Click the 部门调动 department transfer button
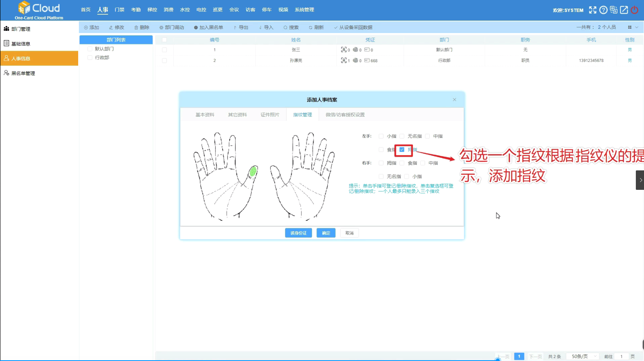644x361 pixels. 171,28
